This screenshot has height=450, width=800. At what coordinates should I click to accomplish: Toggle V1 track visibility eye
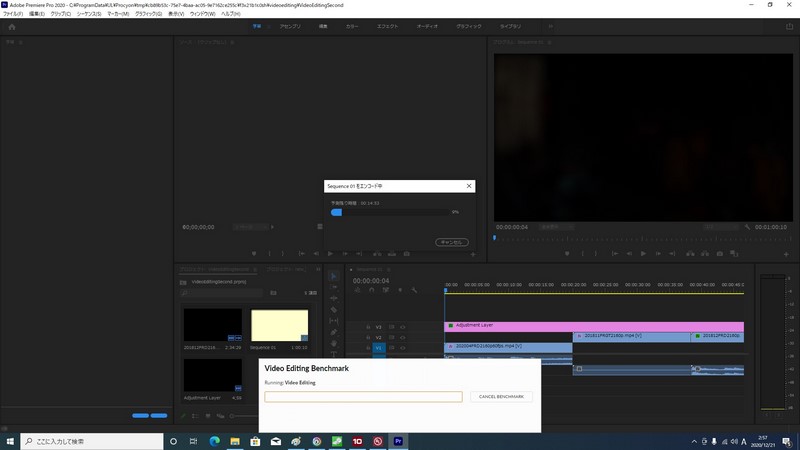pyautogui.click(x=403, y=347)
